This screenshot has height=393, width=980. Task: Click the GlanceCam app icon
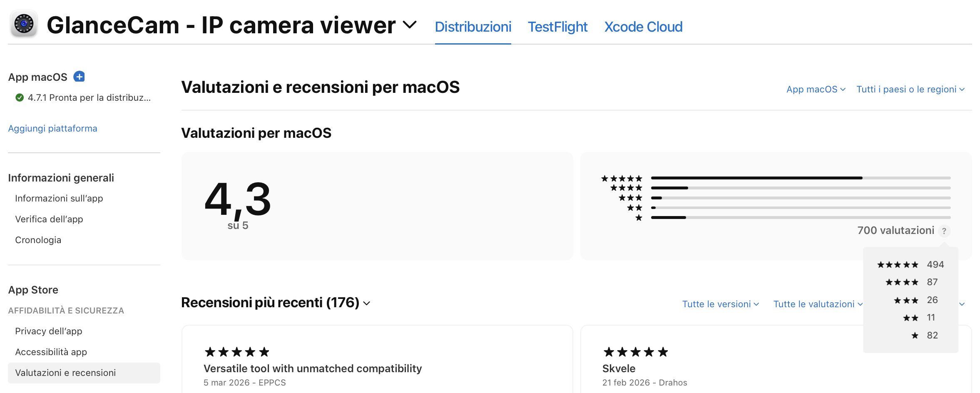pos(24,24)
